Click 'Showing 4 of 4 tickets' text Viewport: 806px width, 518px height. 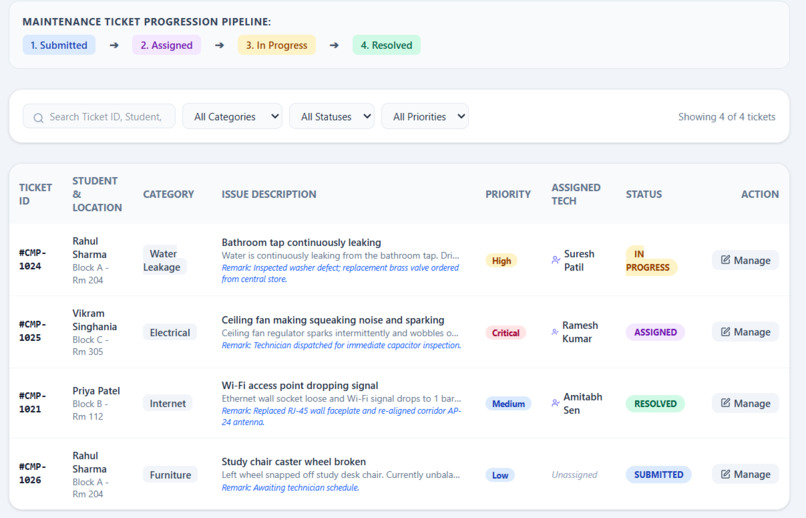tap(726, 117)
